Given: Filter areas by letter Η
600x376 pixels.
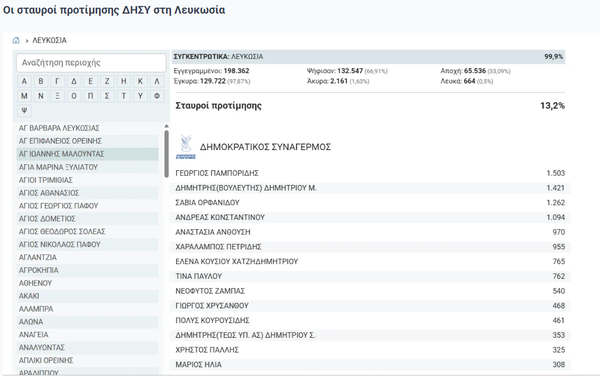Looking at the screenshot, I should (x=124, y=81).
